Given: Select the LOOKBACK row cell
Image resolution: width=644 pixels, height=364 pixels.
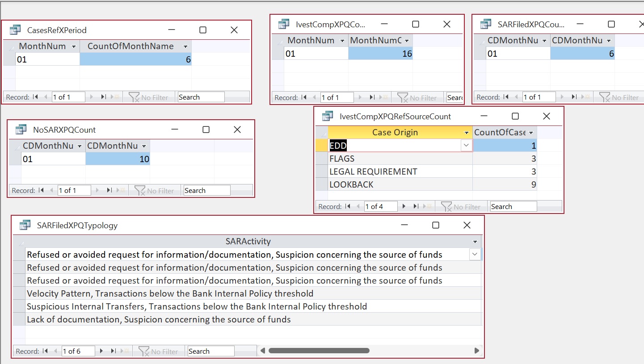Looking at the screenshot, I should tap(400, 184).
